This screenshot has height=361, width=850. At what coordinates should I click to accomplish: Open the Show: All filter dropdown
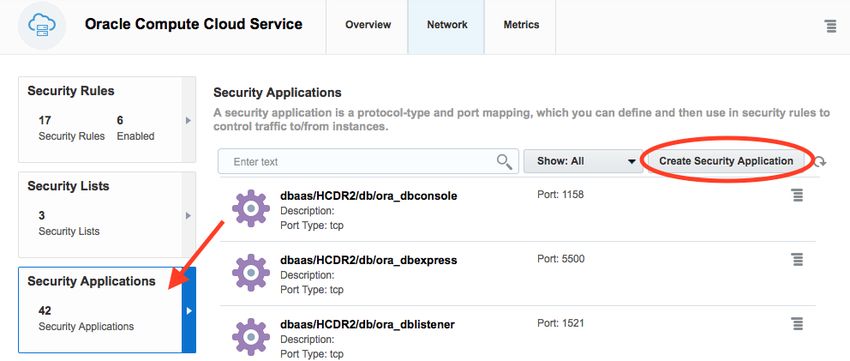[x=583, y=161]
